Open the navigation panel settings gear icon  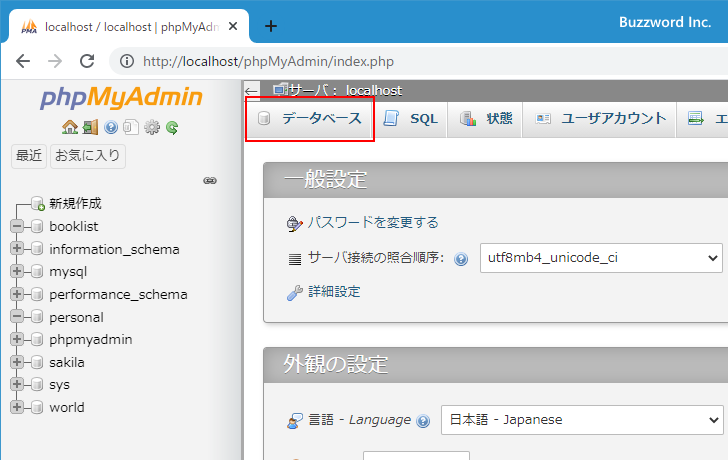152,127
